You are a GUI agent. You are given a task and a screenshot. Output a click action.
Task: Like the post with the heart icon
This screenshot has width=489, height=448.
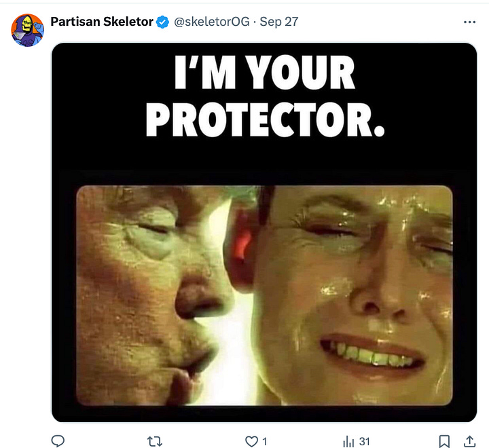[x=251, y=441]
